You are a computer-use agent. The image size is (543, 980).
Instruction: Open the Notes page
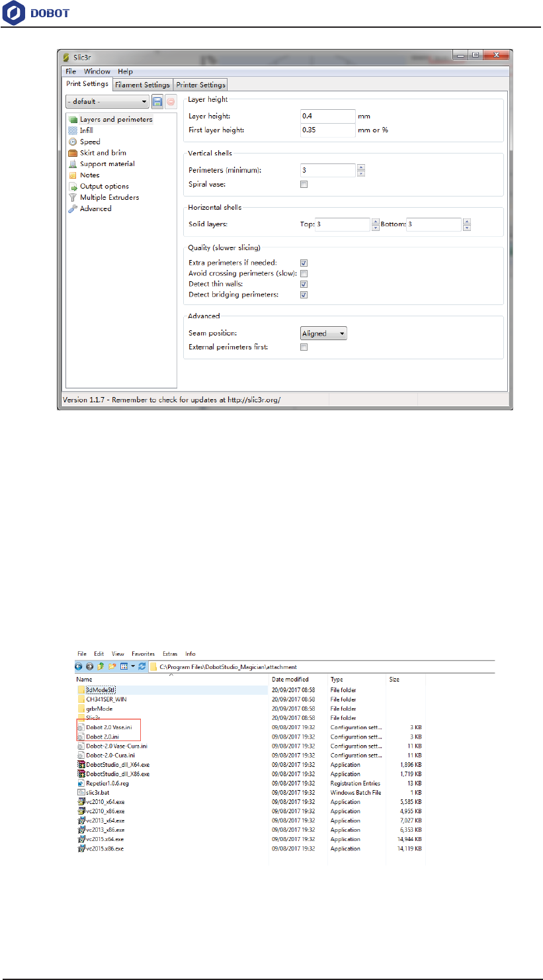point(84,175)
